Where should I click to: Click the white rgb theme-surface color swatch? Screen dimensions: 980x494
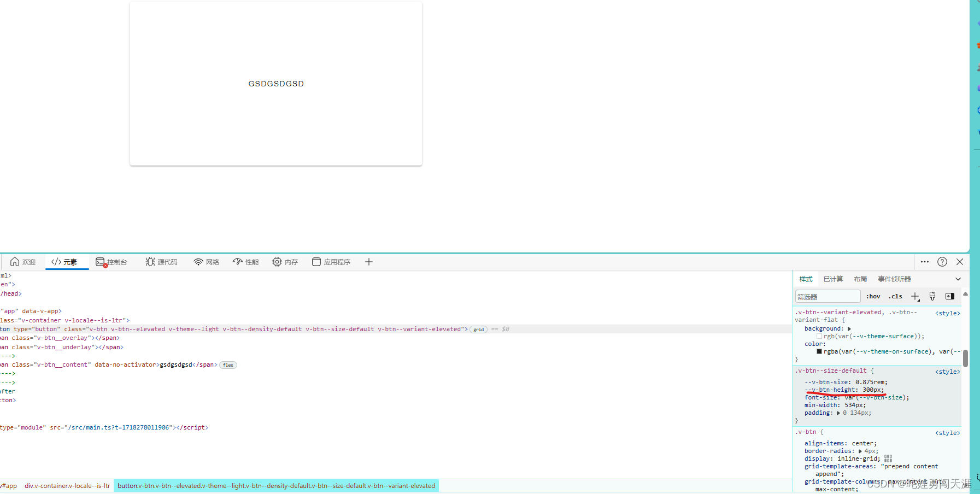click(819, 337)
